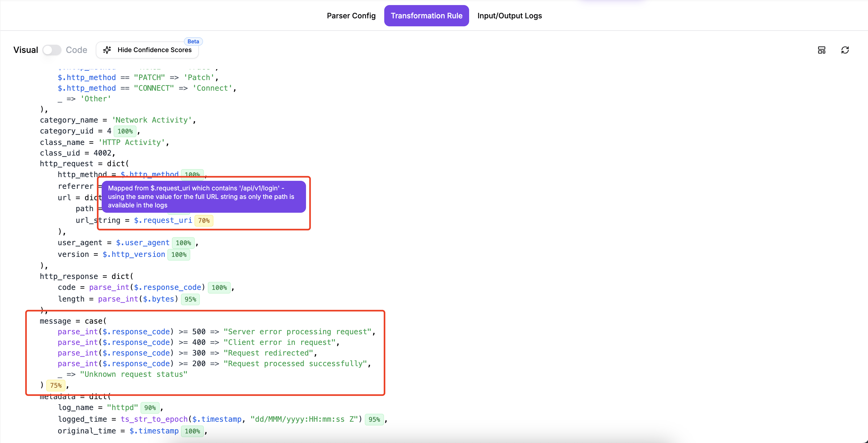Click the 75% confidence badge after message case
The width and height of the screenshot is (868, 443).
pyautogui.click(x=56, y=386)
